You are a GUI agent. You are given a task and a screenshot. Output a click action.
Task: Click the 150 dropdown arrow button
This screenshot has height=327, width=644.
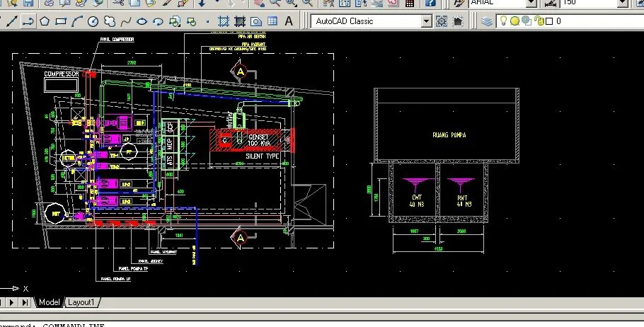click(x=623, y=3)
